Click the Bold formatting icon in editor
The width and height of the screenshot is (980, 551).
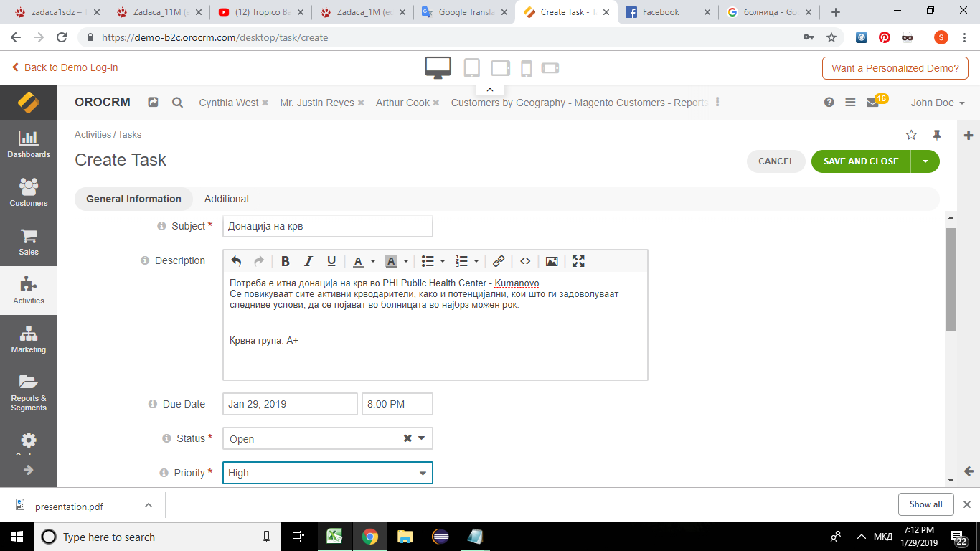pyautogui.click(x=285, y=261)
